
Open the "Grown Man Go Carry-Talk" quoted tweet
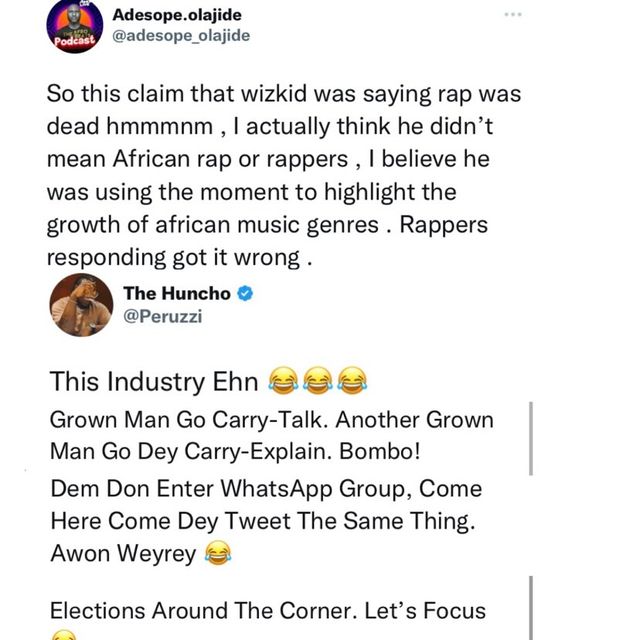point(270,435)
